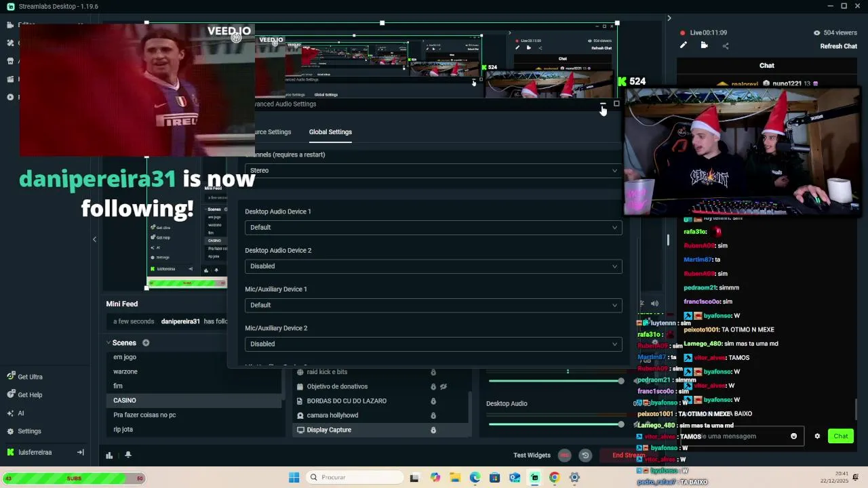The height and width of the screenshot is (488, 868).
Task: Select the 'rip jota' scene
Action: (123, 429)
